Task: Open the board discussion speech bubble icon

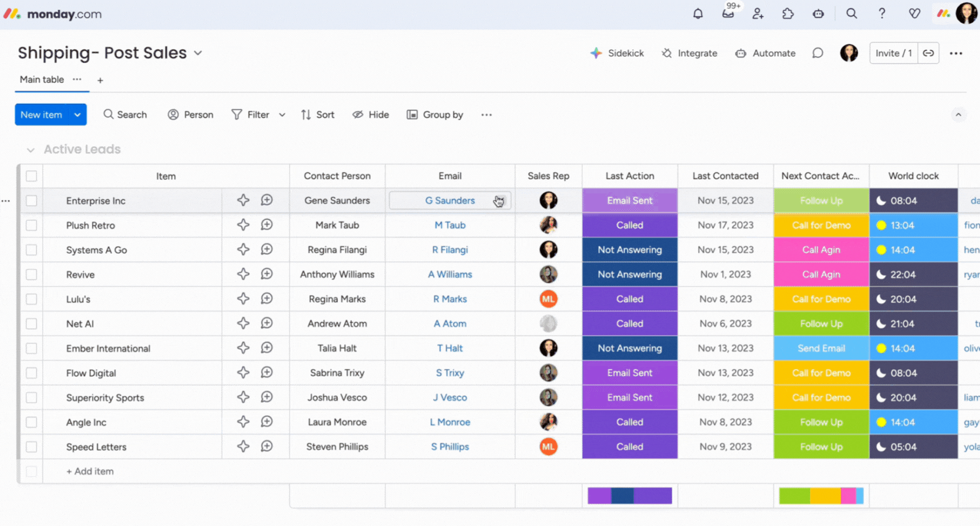Action: coord(817,53)
